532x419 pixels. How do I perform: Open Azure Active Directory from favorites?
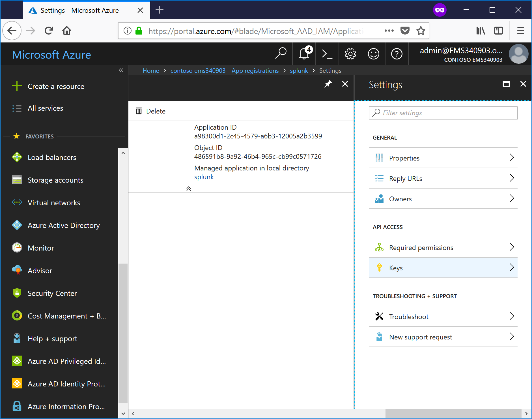coord(63,225)
